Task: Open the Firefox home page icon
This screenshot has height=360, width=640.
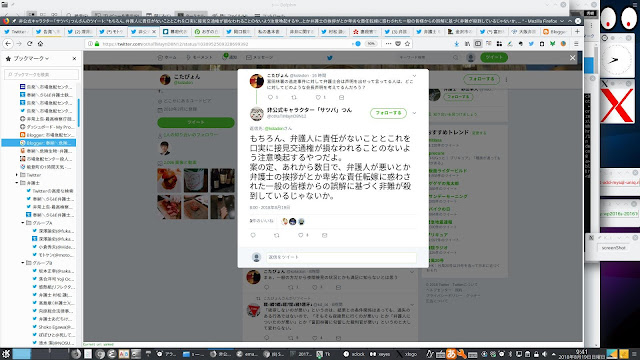Action: pyautogui.click(x=40, y=44)
